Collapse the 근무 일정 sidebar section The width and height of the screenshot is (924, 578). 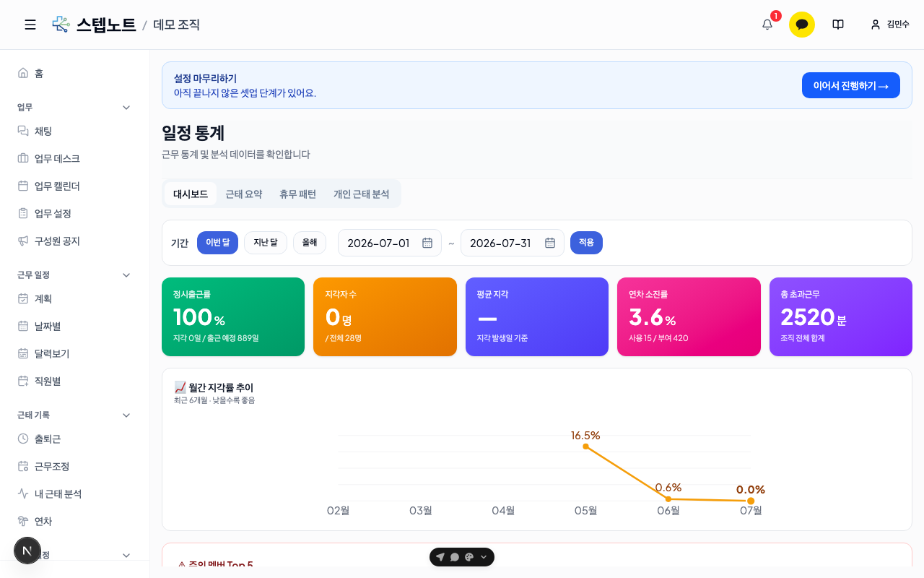[126, 275]
